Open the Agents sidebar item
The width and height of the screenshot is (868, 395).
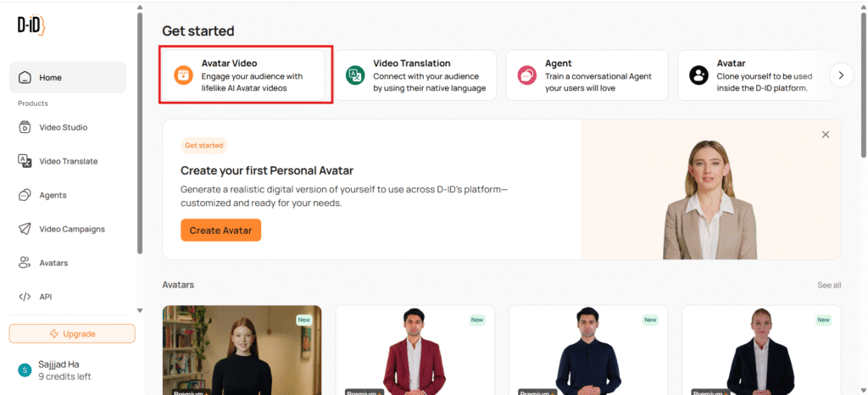(68, 195)
